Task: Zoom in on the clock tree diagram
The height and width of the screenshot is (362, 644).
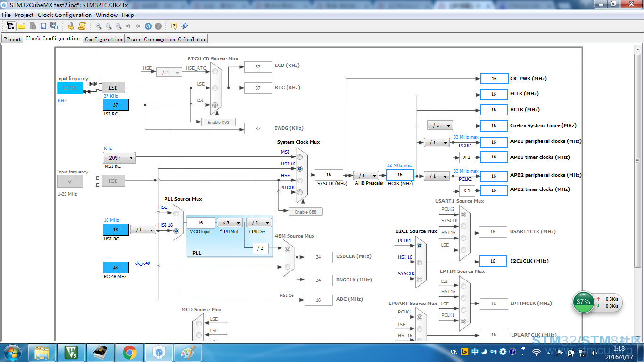Action: 99,26
